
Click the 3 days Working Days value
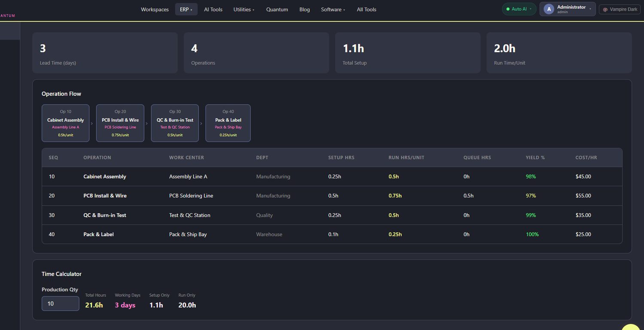point(125,305)
